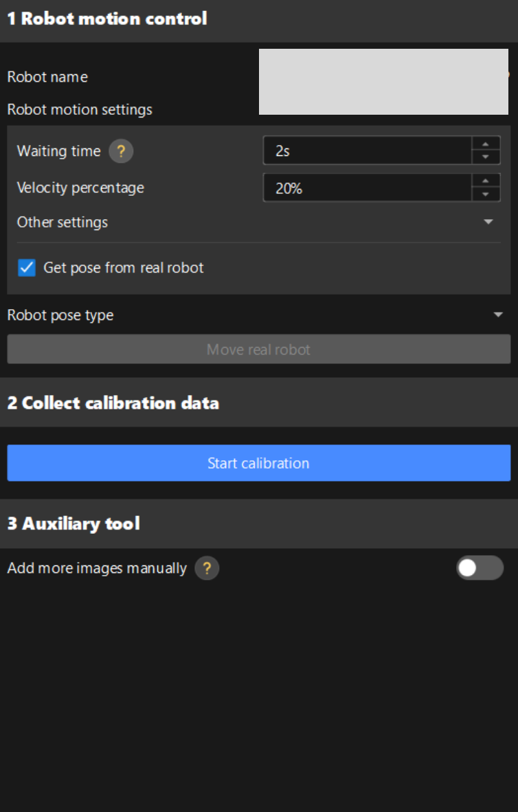Click help icon beside Add more images manually
Screen dimensions: 518x812
click(x=207, y=568)
